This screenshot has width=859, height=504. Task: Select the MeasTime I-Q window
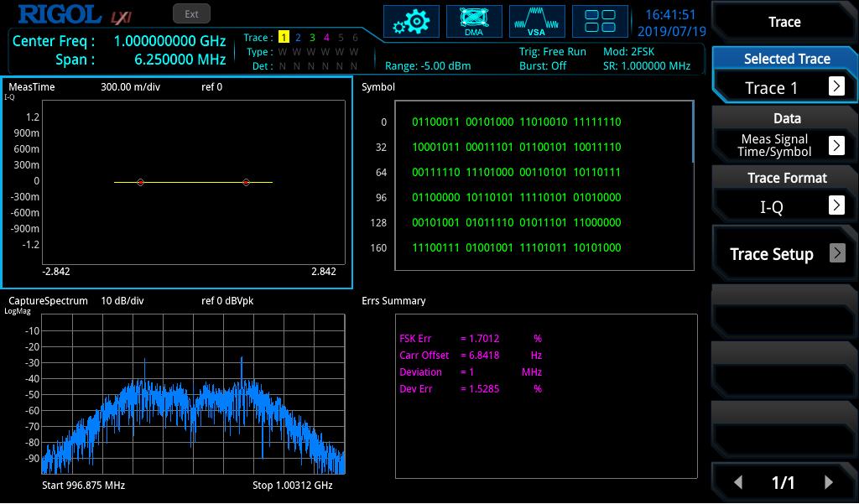coord(177,183)
